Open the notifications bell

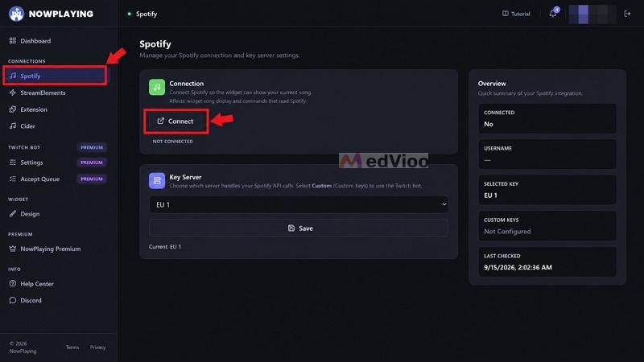pos(553,14)
